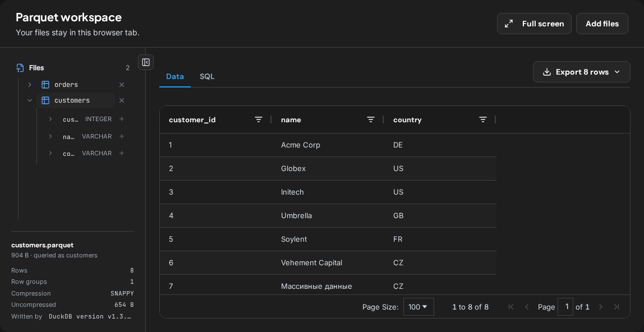Screen dimensions: 644x332
Task: Sort by the customer_id header
Action: tap(192, 120)
